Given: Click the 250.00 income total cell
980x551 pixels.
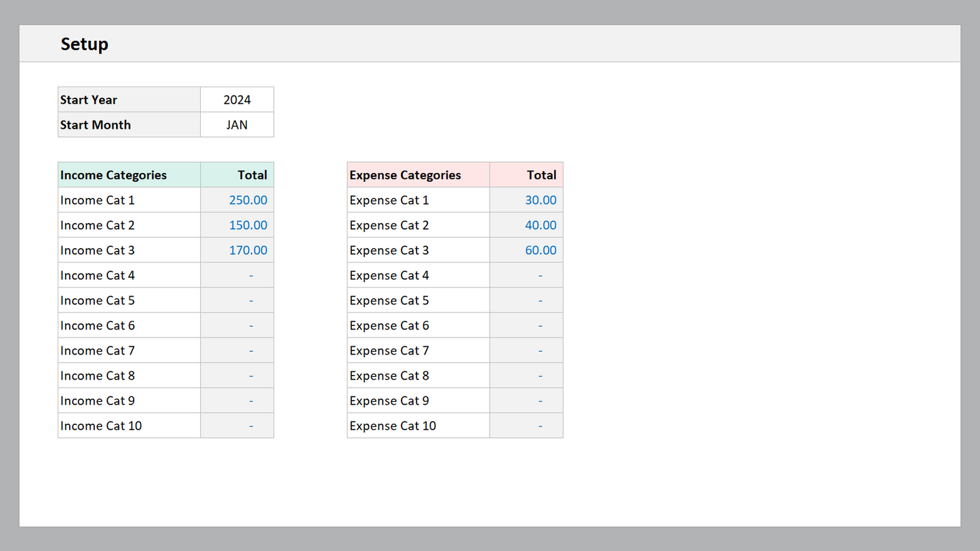Looking at the screenshot, I should click(x=237, y=200).
